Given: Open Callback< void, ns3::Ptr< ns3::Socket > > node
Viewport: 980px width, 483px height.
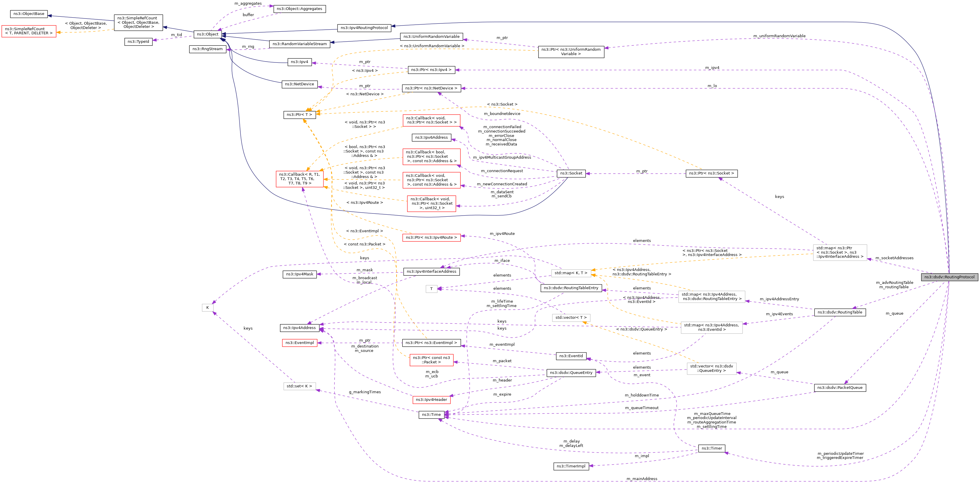Looking at the screenshot, I should click(431, 121).
